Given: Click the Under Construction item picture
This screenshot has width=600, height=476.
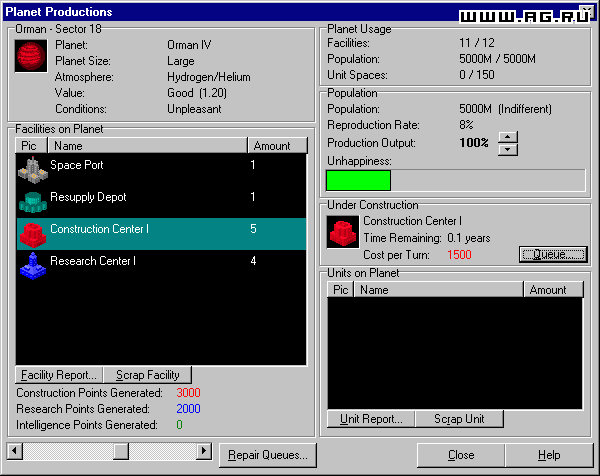Looking at the screenshot, I should pos(343,232).
